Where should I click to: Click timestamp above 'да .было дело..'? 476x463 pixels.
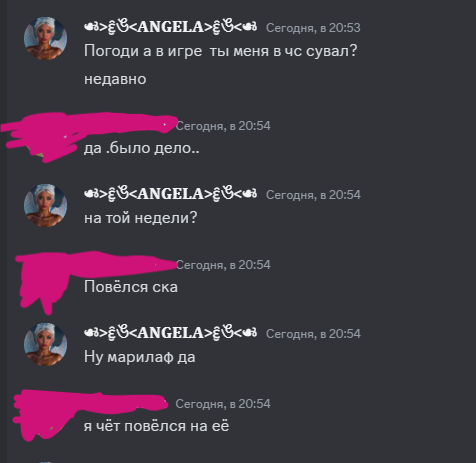[223, 126]
